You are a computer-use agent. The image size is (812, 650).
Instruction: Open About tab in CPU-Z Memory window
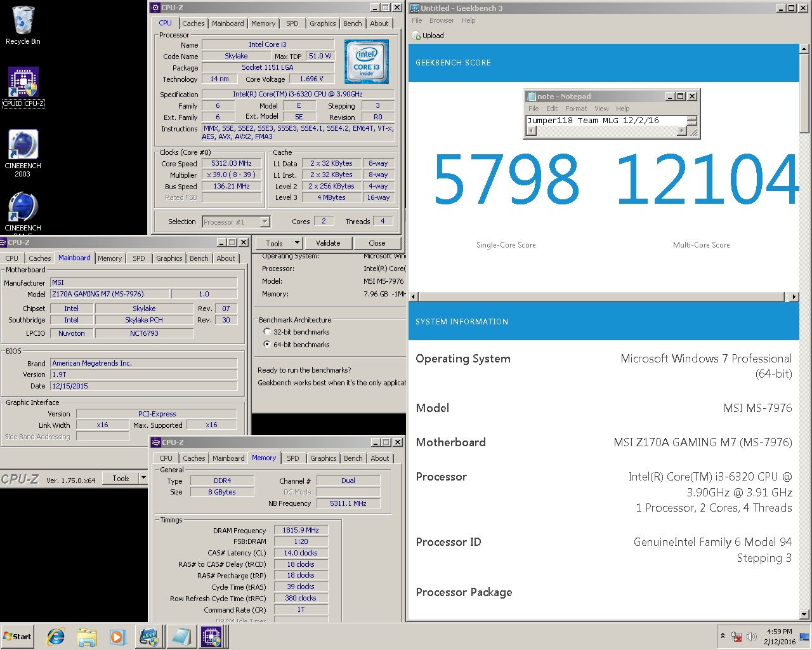(380, 458)
